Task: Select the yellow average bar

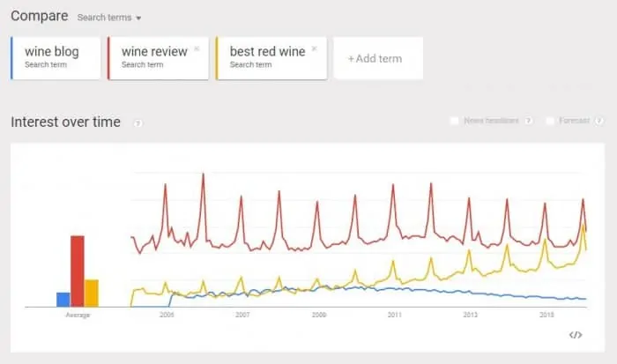Action: coord(92,293)
